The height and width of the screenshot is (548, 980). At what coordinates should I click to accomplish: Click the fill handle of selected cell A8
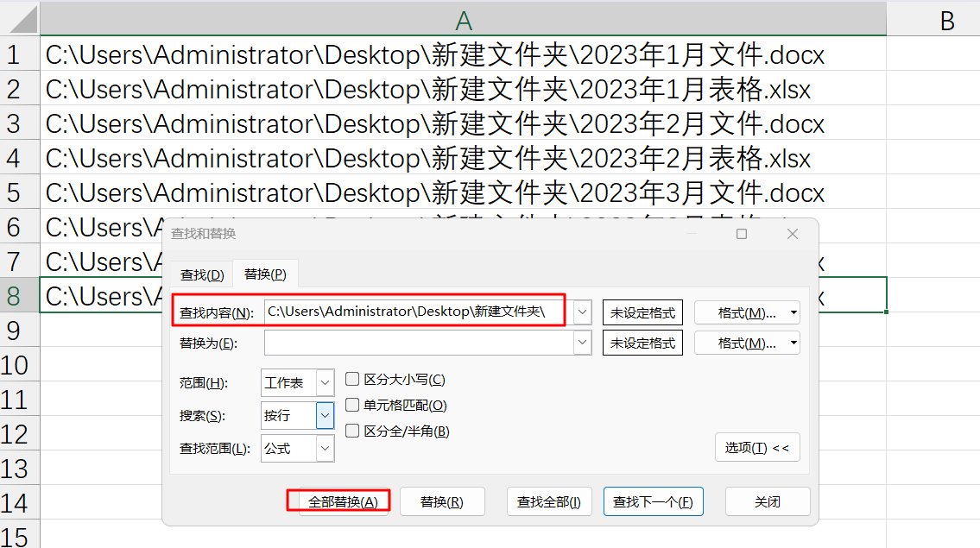point(886,312)
